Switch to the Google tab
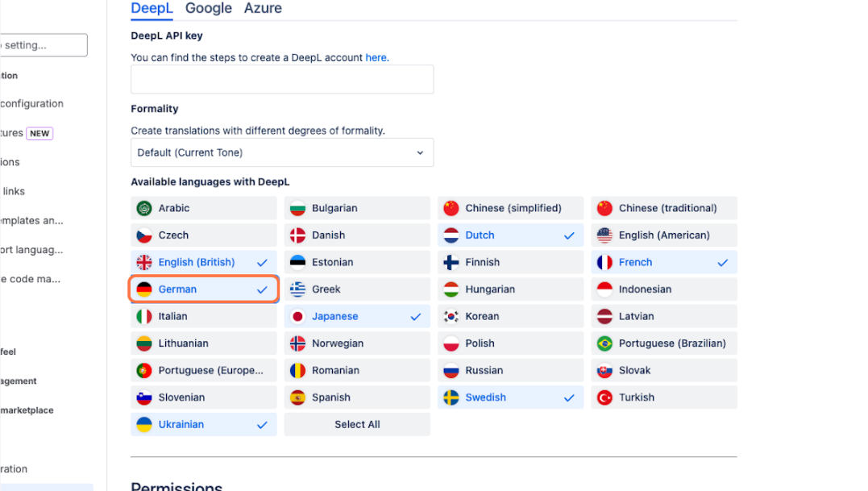Screen dimensions: 868x491 pos(208,8)
